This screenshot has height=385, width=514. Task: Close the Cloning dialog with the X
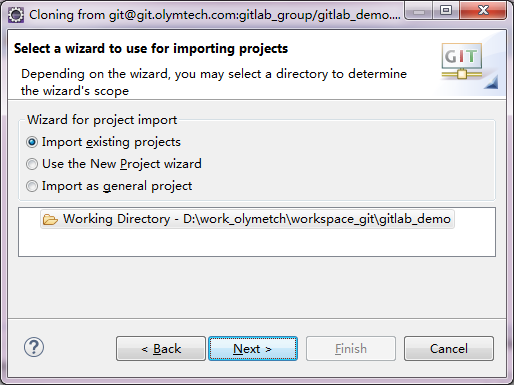pos(483,11)
